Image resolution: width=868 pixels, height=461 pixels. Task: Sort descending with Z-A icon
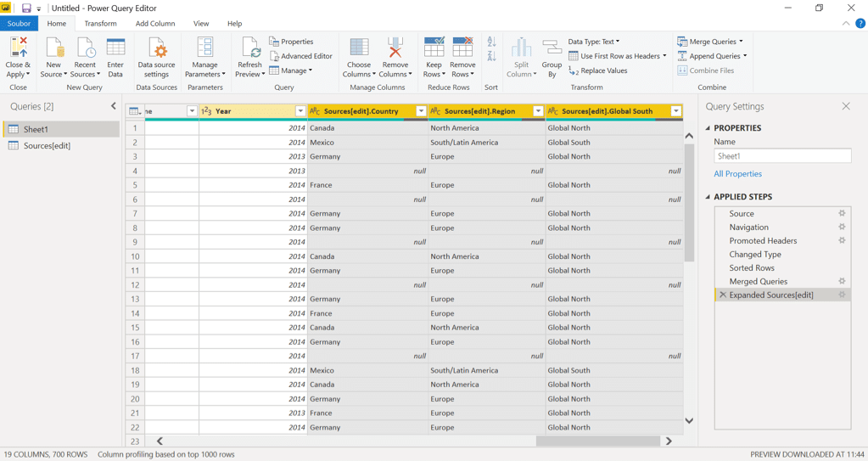[491, 55]
